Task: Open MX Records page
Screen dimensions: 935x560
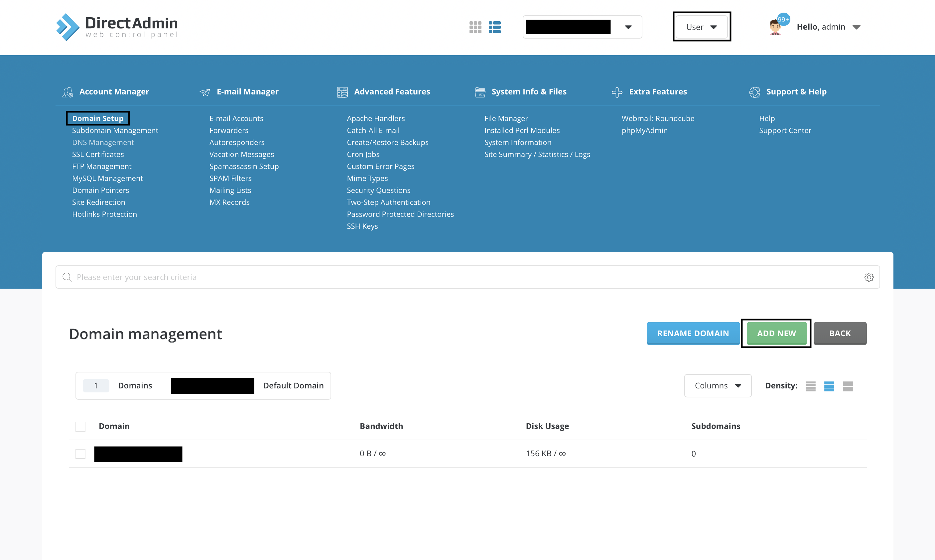Action: [229, 202]
